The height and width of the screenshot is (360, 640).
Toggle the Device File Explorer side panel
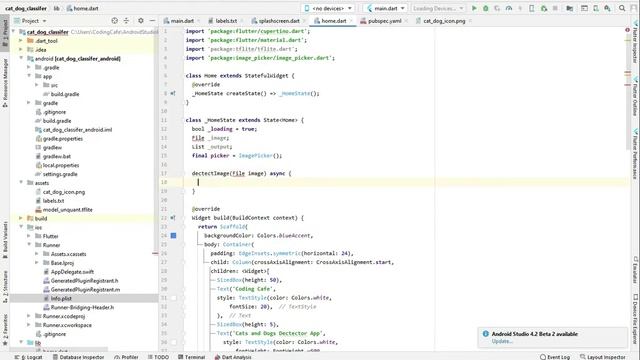635,318
